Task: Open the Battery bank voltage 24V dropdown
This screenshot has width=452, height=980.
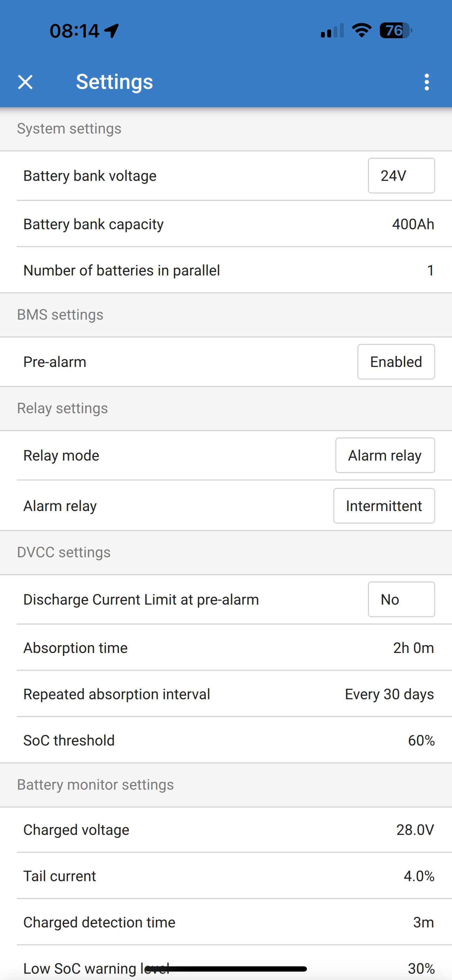Action: click(x=401, y=176)
